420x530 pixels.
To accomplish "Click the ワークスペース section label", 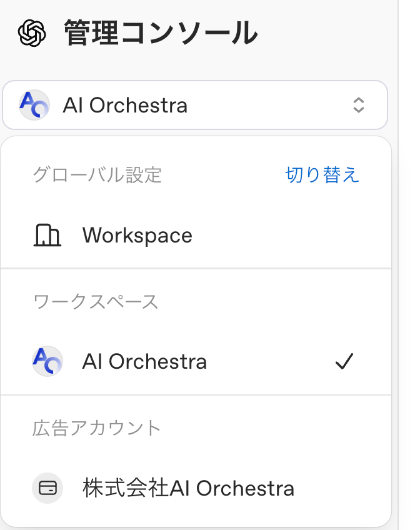I will pos(96,301).
